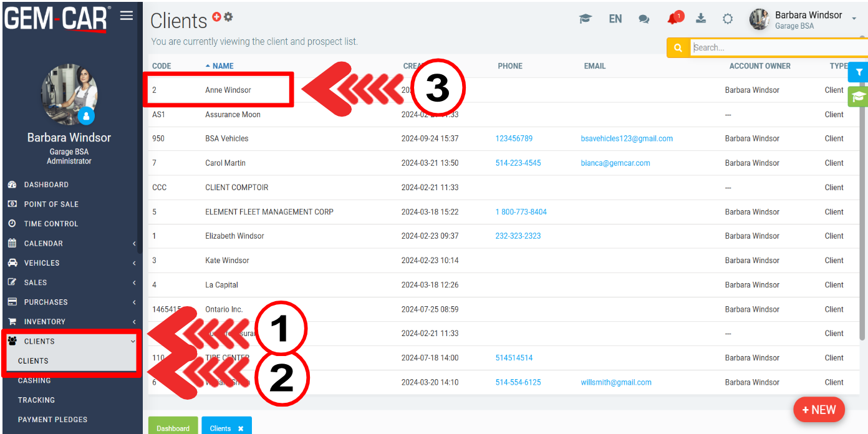Click the hamburger menu icon beside logo
This screenshot has width=868, height=434.
(127, 16)
